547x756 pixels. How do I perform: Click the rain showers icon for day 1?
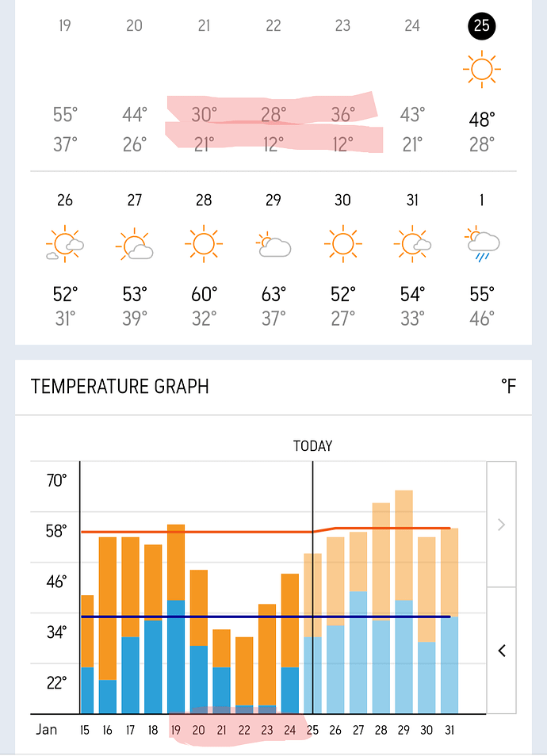pyautogui.click(x=481, y=244)
